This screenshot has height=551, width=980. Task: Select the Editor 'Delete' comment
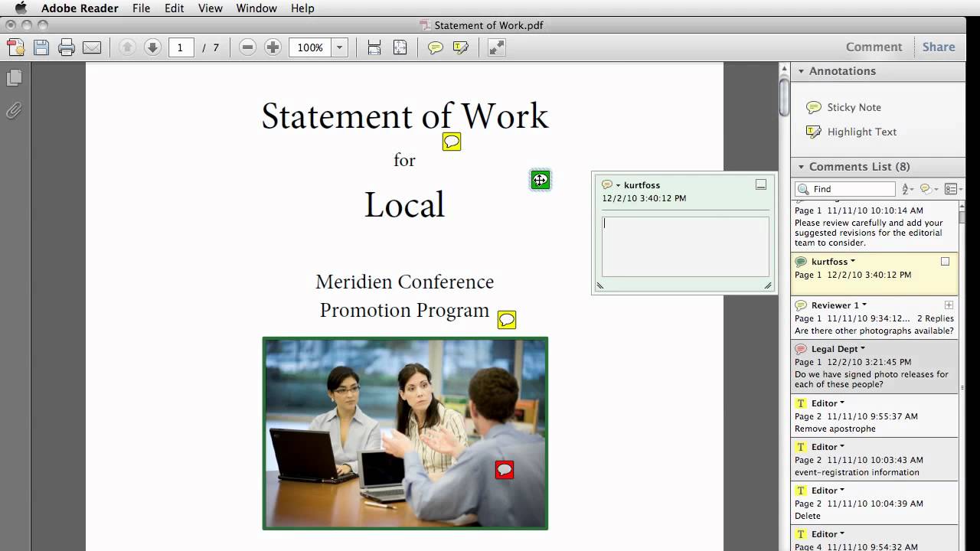pos(874,503)
